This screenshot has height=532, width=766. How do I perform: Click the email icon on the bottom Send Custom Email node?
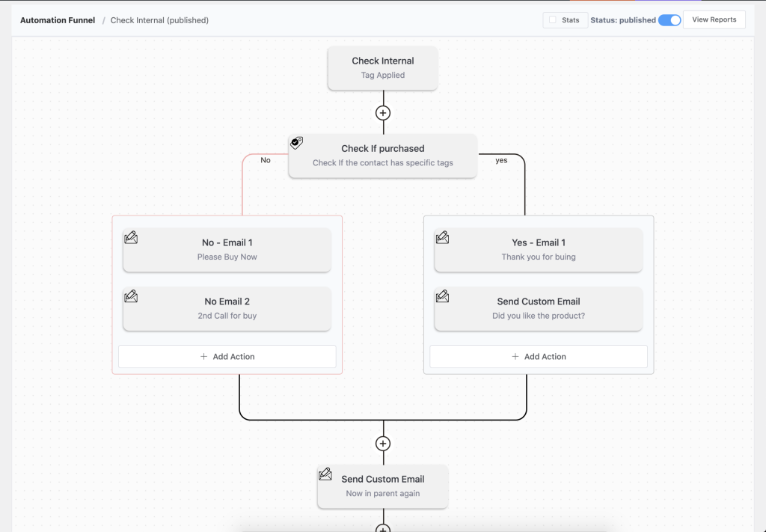tap(325, 474)
